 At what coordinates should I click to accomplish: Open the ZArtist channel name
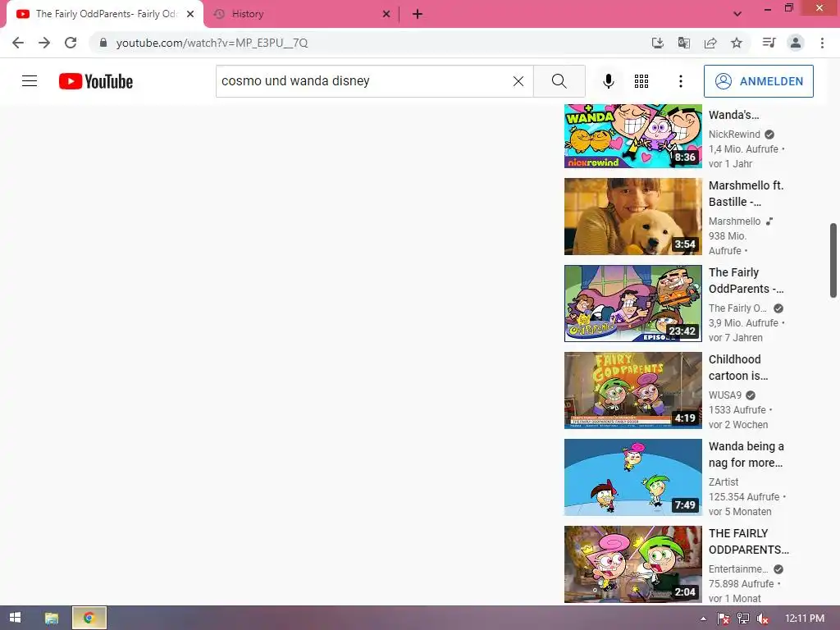click(724, 482)
